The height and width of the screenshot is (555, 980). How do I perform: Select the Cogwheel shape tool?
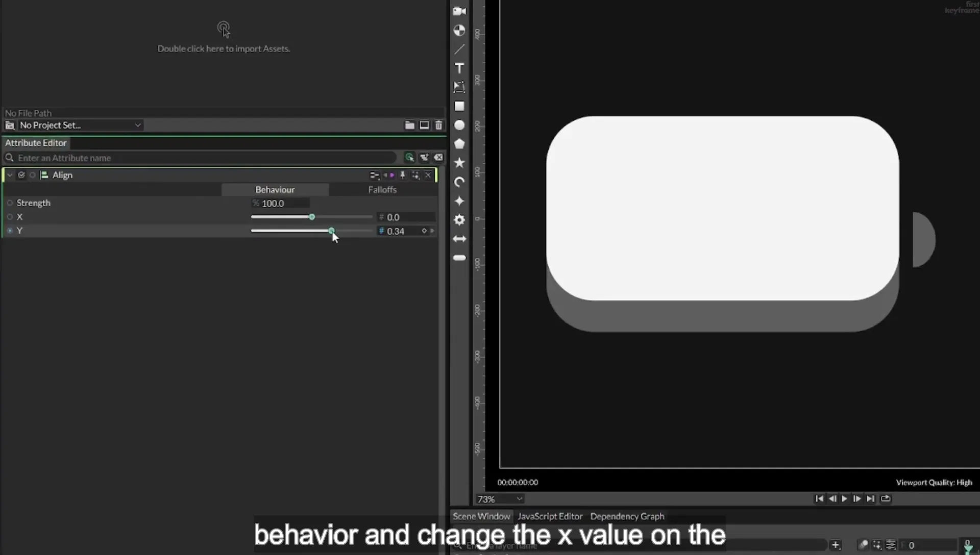tap(459, 220)
